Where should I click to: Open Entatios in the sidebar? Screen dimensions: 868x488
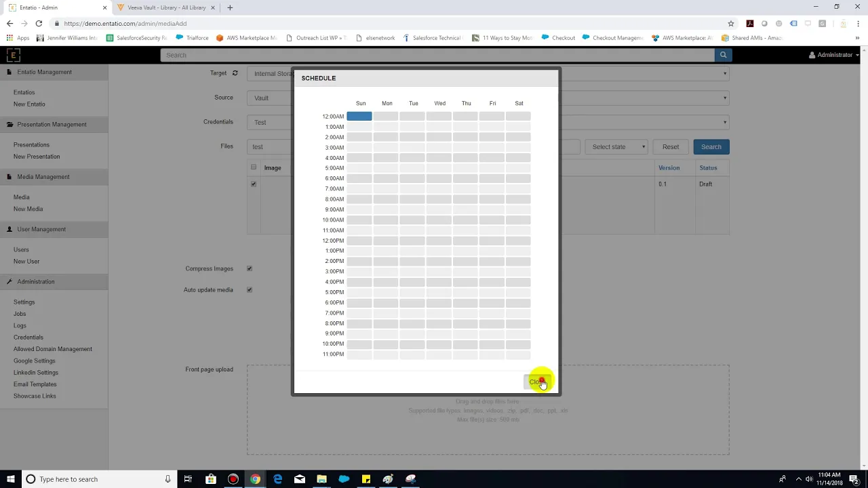(24, 92)
